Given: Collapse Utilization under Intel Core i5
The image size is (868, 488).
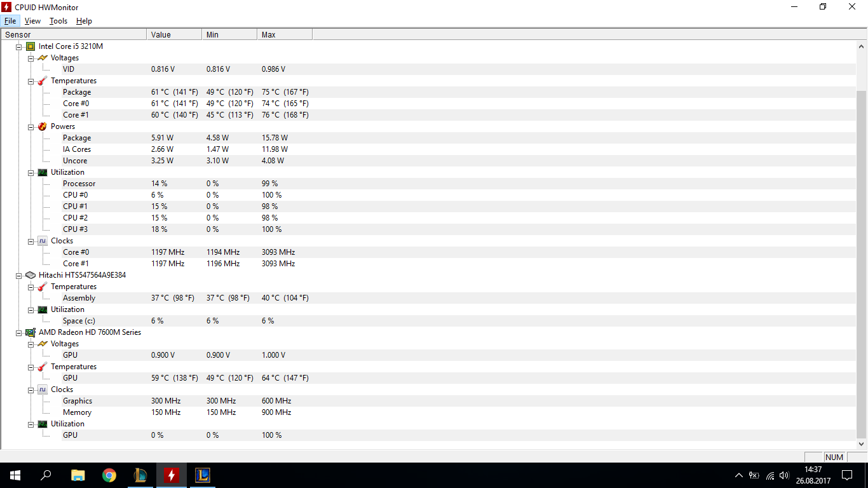Looking at the screenshot, I should pyautogui.click(x=31, y=172).
